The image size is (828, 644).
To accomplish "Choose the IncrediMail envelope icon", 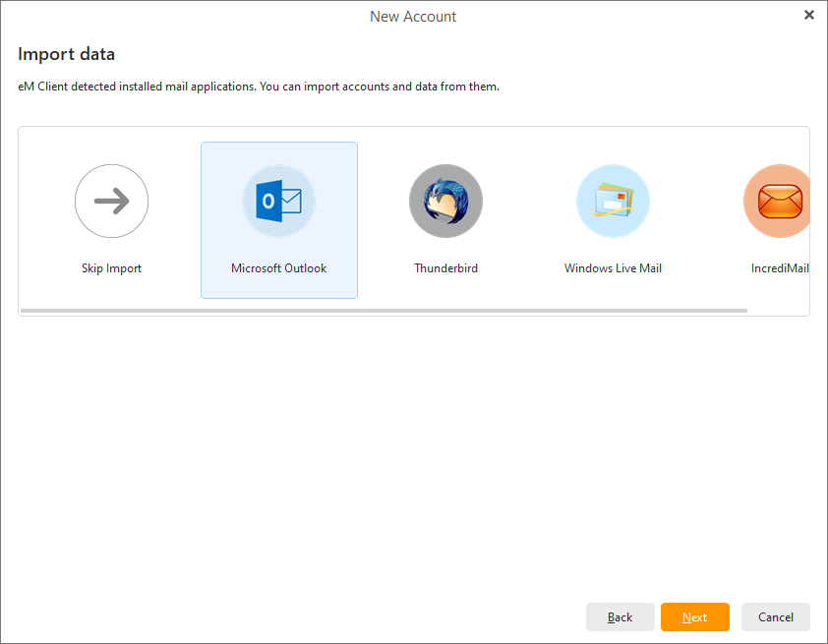I will pyautogui.click(x=777, y=202).
